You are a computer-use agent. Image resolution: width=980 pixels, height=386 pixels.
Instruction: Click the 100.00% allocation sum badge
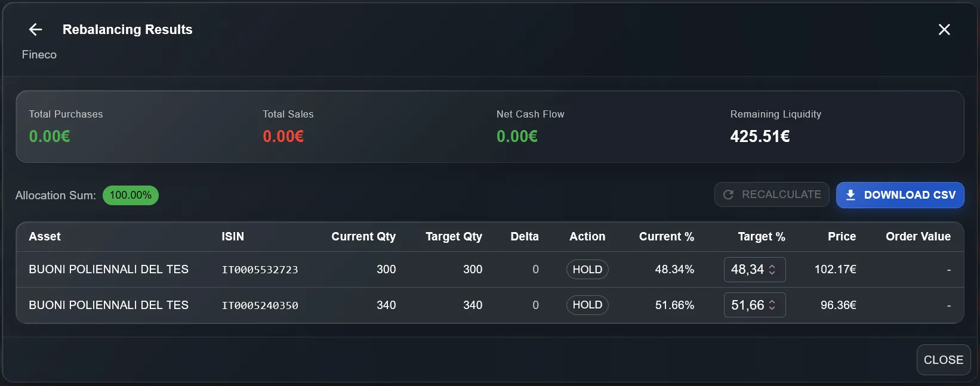(x=130, y=195)
